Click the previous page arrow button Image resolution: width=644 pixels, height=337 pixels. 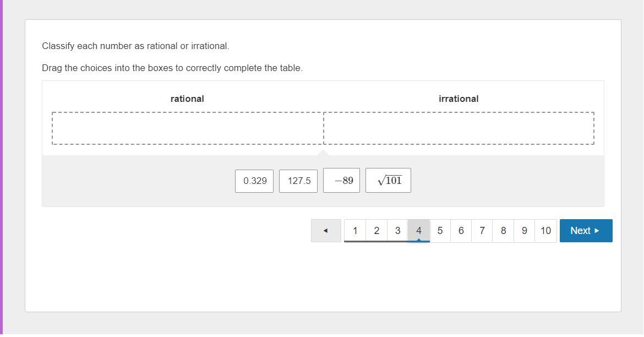point(326,231)
